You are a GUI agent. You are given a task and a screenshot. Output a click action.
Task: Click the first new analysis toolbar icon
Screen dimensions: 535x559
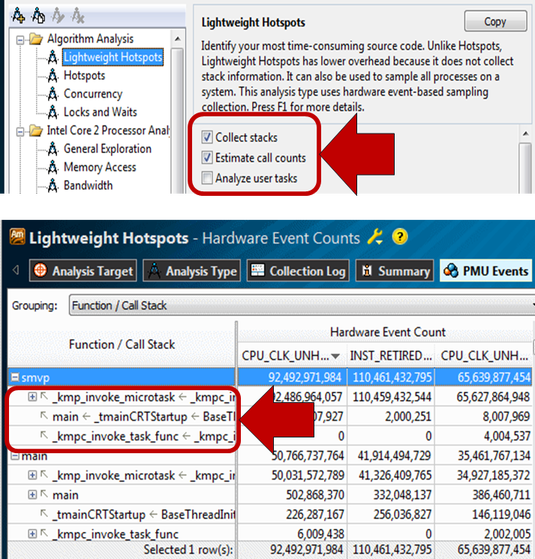point(18,15)
